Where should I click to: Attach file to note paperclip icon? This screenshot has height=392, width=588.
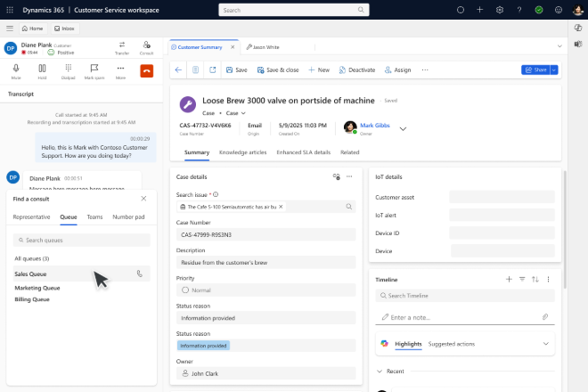545,317
